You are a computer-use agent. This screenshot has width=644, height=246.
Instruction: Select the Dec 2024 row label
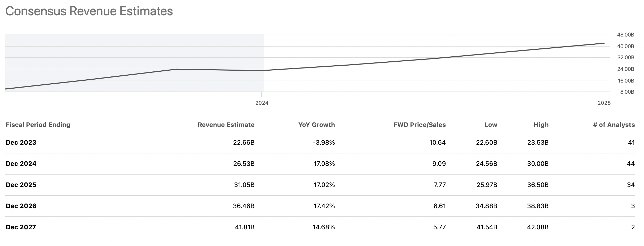tap(21, 164)
